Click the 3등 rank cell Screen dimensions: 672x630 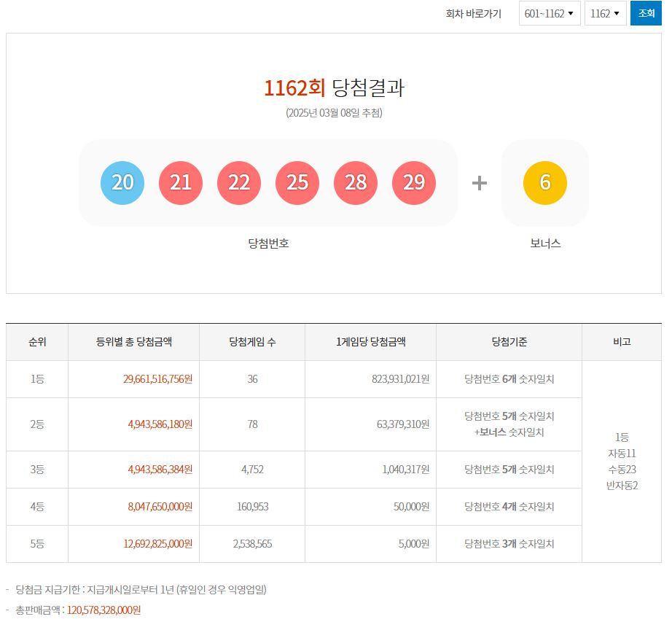37,470
